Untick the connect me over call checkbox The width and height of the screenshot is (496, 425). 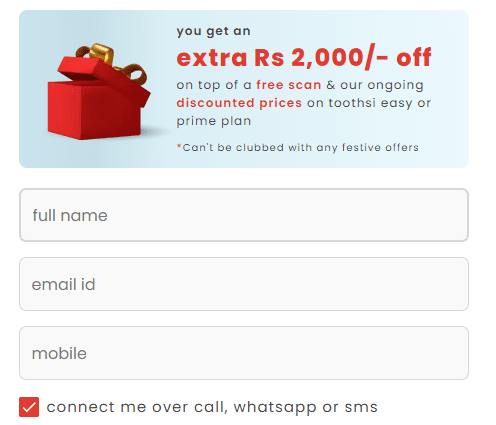click(29, 407)
